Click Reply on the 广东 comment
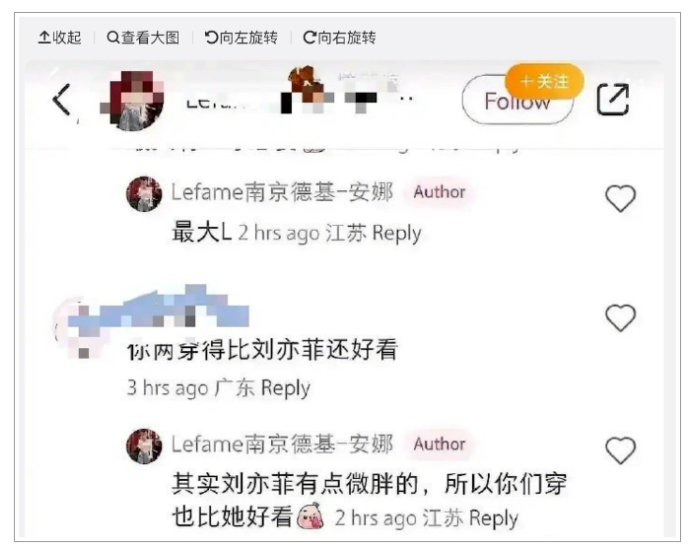Viewport: 695px width, 560px height. (285, 388)
